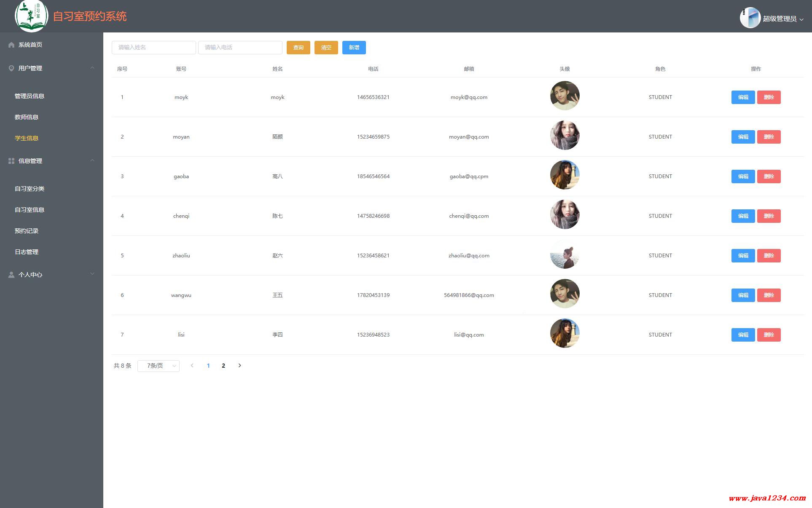The width and height of the screenshot is (812, 508).
Task: Focus the 请输入姓名 name field
Action: 154,48
